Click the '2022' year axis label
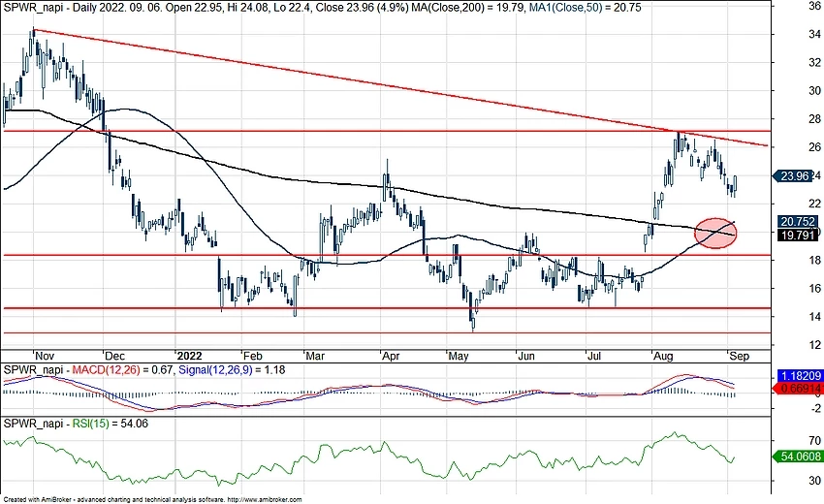This screenshot has width=824, height=504. [189, 356]
